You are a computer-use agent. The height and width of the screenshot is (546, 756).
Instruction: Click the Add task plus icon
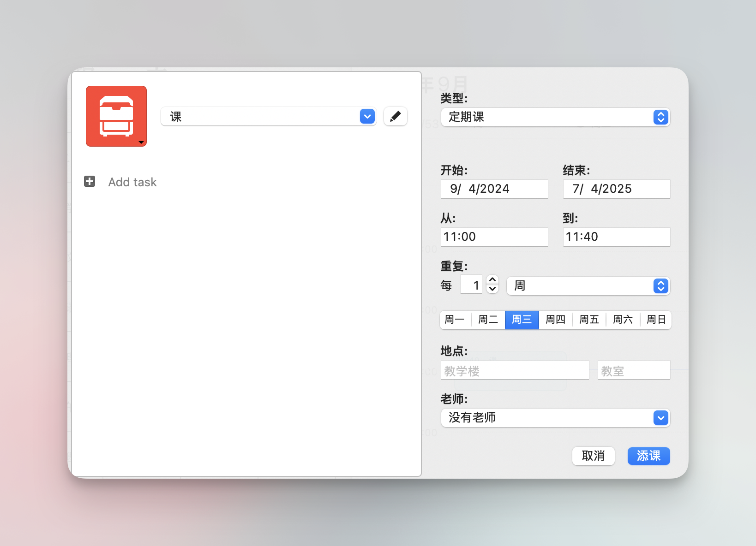click(90, 182)
